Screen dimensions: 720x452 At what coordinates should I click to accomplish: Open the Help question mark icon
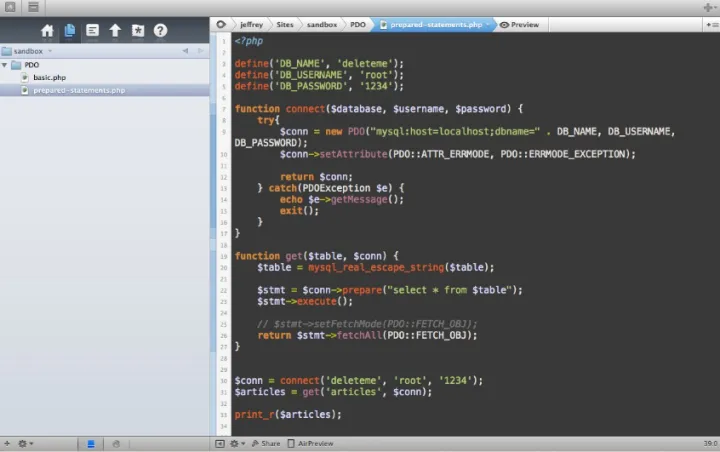pos(160,30)
